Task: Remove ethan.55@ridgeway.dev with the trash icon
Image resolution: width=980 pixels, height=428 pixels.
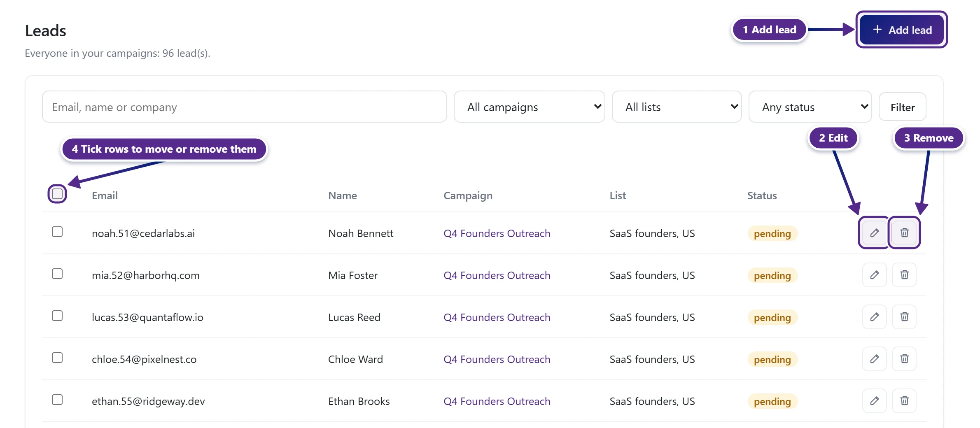Action: click(x=904, y=401)
